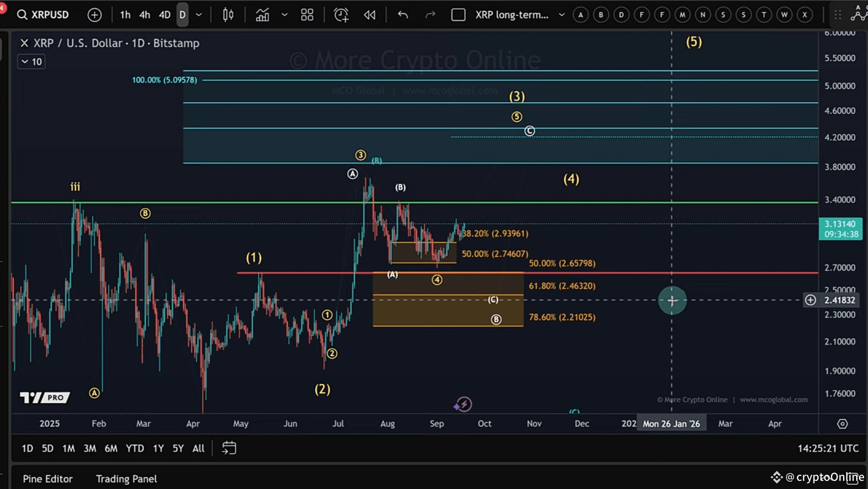The height and width of the screenshot is (489, 868).
Task: Expand the timeframe dropdown chevron next to D
Action: pyautogui.click(x=198, y=14)
